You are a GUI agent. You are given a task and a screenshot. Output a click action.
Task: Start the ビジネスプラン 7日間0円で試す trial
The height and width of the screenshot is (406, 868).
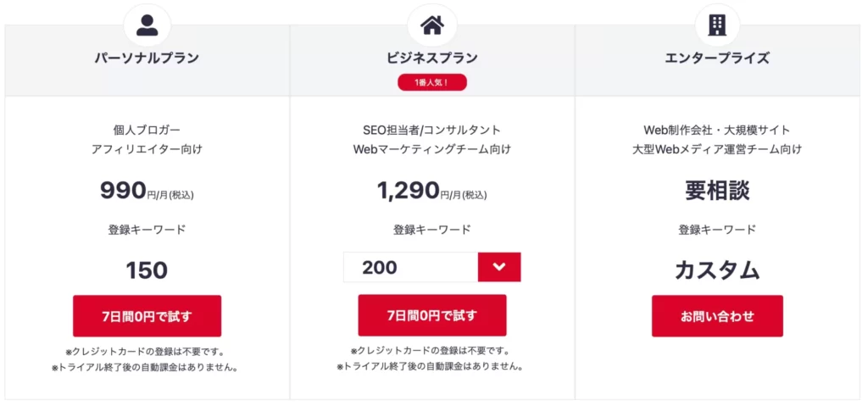click(431, 315)
